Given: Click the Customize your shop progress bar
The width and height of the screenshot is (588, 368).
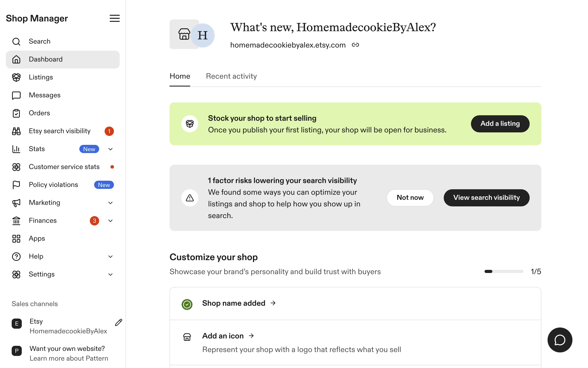Looking at the screenshot, I should 504,272.
